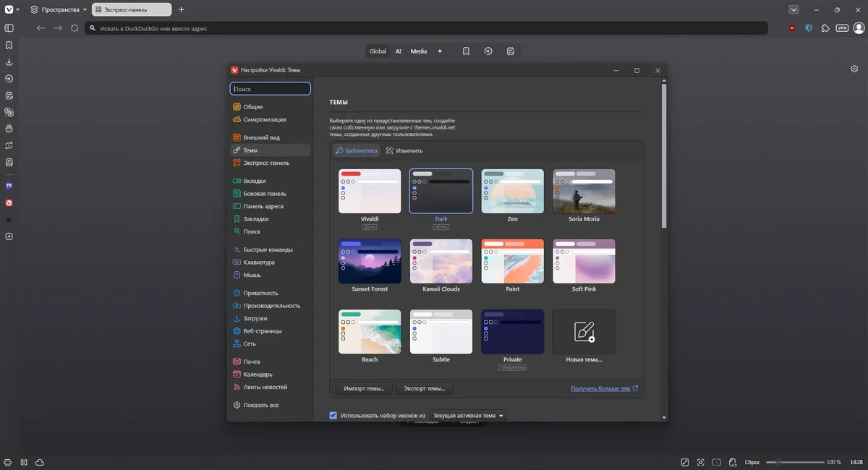Open the Global Speed Dial group
The height and width of the screenshot is (470, 868).
[378, 51]
